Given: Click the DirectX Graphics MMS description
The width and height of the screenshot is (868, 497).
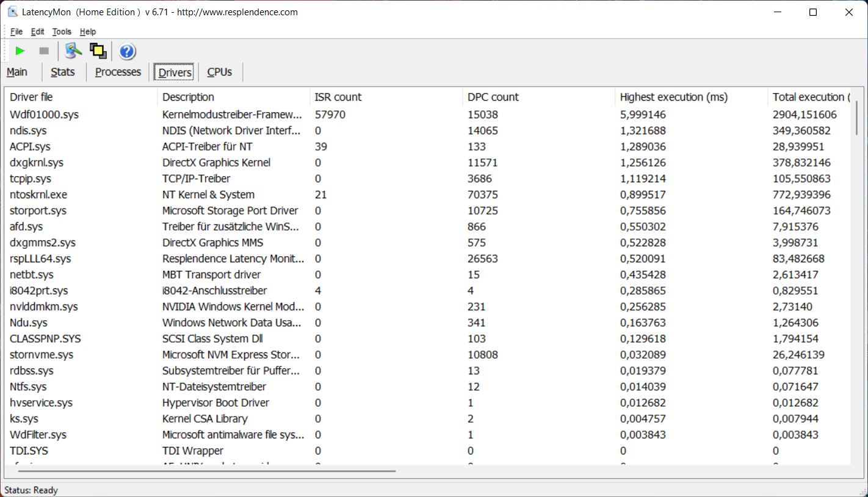Looking at the screenshot, I should pos(214,243).
